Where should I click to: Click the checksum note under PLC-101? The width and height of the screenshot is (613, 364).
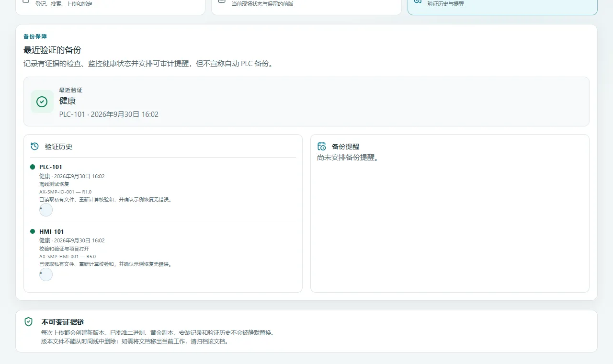pos(106,199)
